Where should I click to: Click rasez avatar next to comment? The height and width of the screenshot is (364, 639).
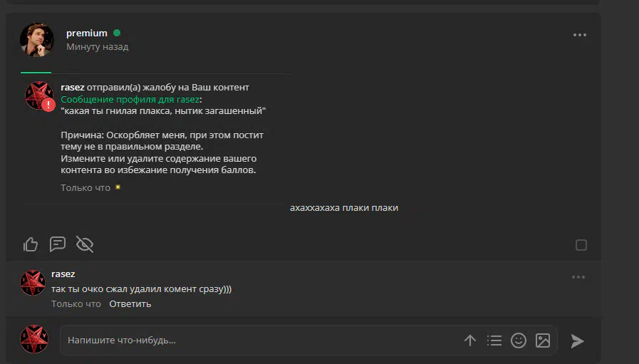point(33,283)
